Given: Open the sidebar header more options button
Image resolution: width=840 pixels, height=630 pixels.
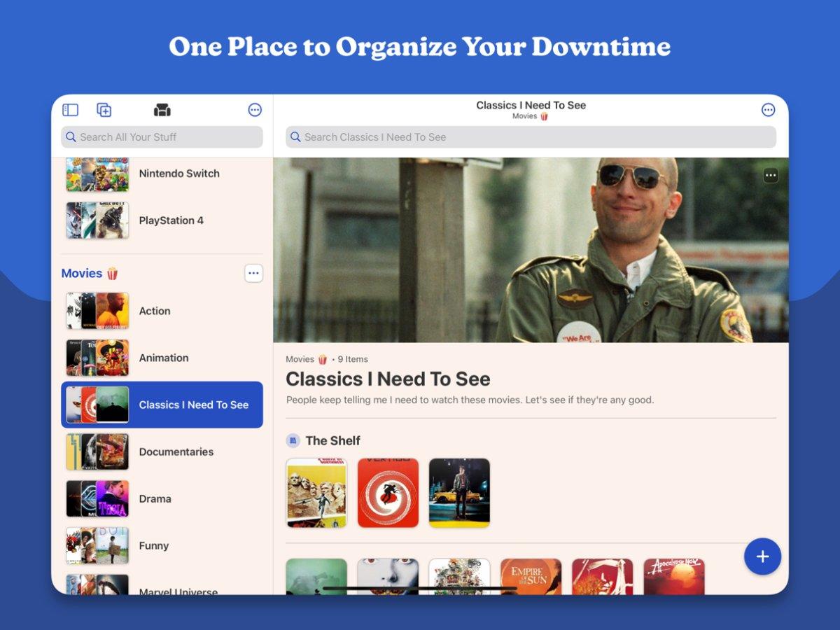Looking at the screenshot, I should pos(255,110).
